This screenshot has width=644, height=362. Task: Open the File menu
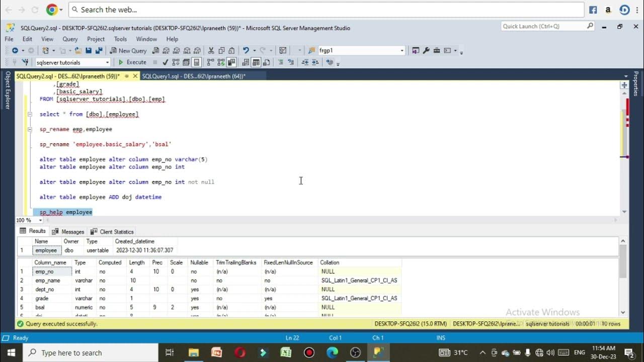tap(9, 39)
